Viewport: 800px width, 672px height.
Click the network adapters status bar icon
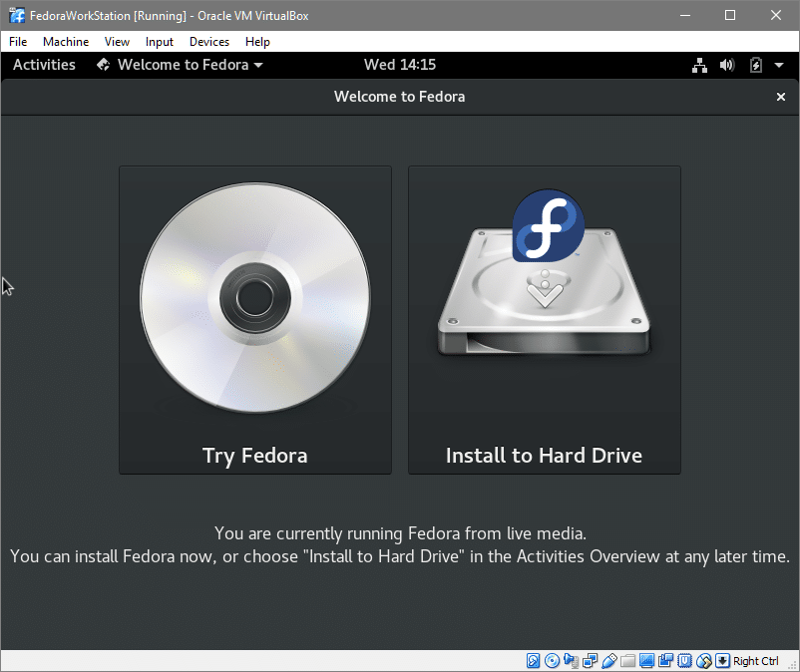589,661
